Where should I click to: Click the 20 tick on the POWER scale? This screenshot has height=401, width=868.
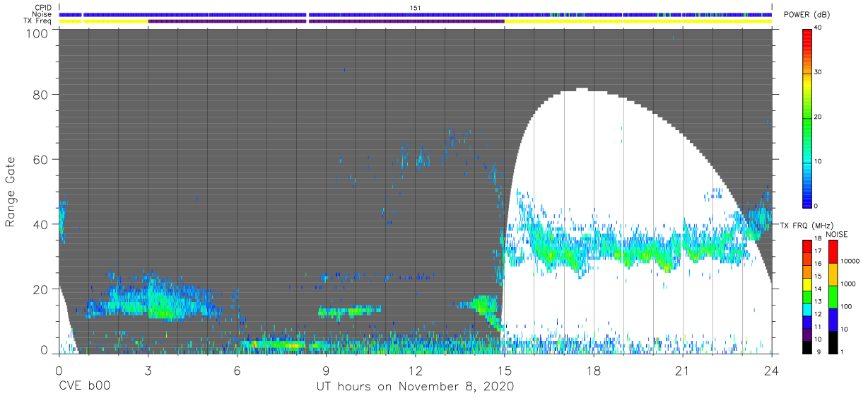point(818,117)
